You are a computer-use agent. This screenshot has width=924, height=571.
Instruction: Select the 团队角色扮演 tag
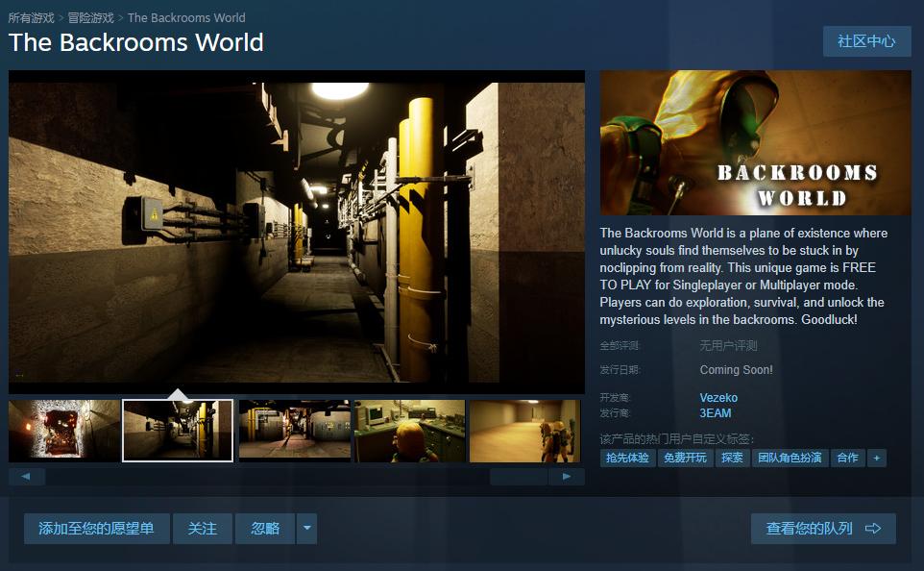click(x=790, y=458)
